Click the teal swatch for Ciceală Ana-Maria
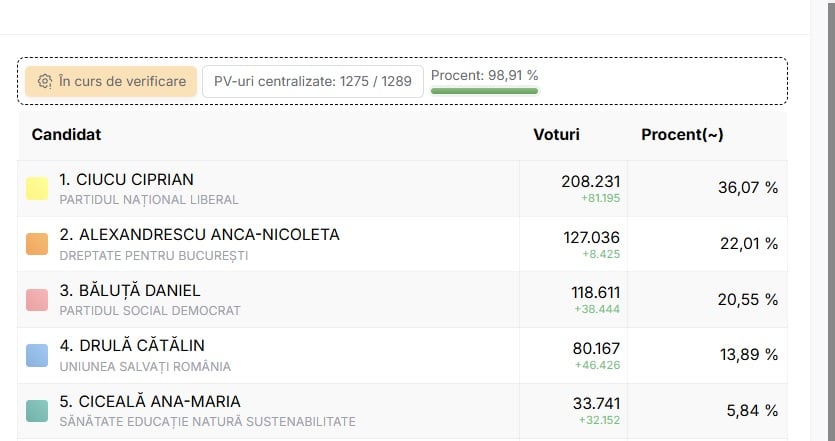Screen dimensions: 835x441 click(37, 410)
